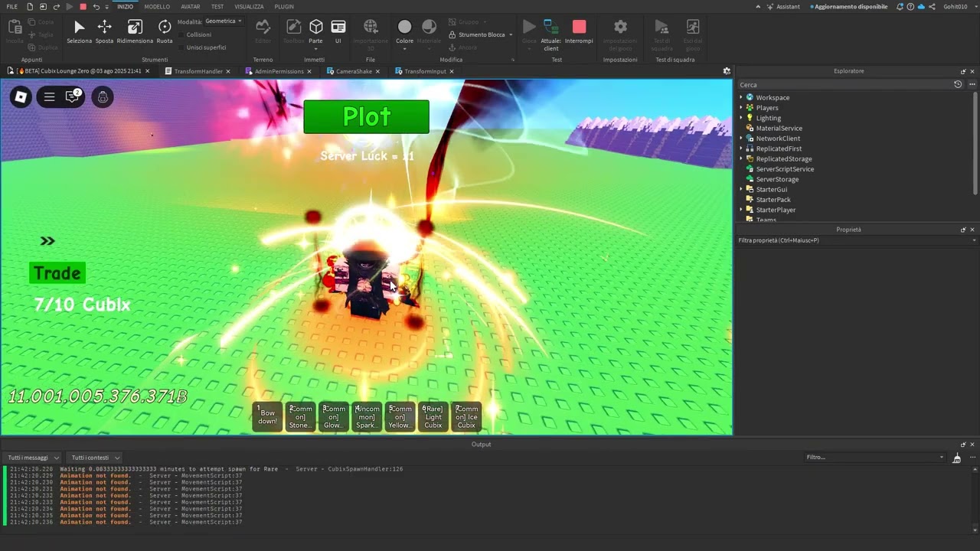This screenshot has width=980, height=551.
Task: Click the in-game backpack icon
Action: [103, 96]
